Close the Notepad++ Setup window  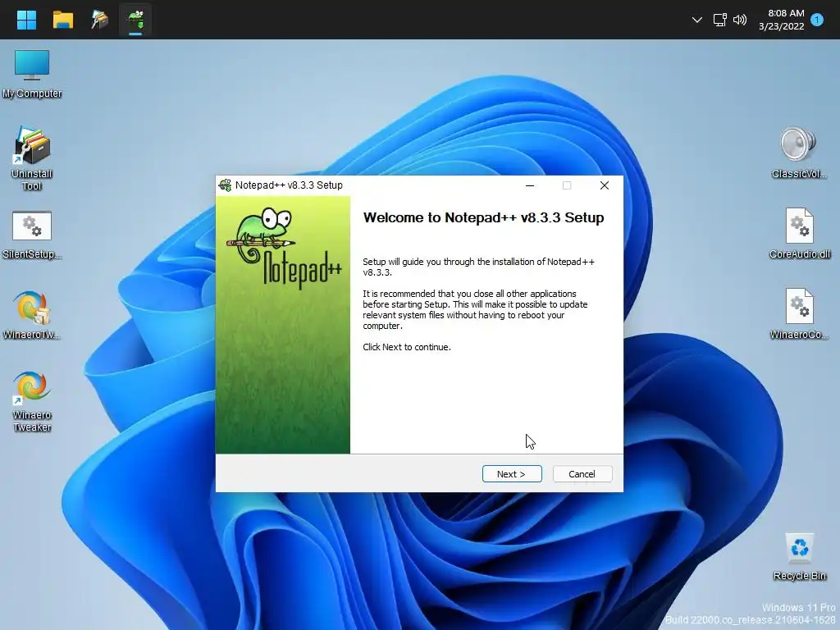click(605, 185)
